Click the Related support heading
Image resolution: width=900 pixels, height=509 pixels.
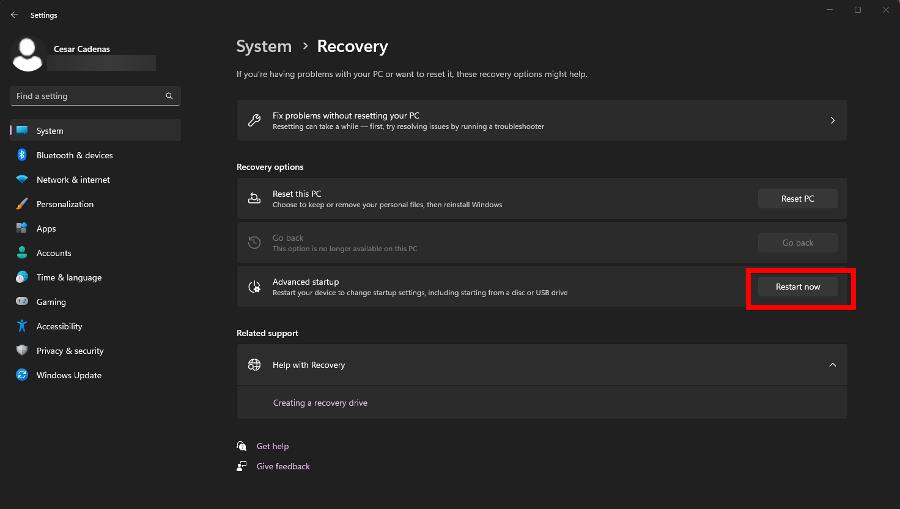267,333
